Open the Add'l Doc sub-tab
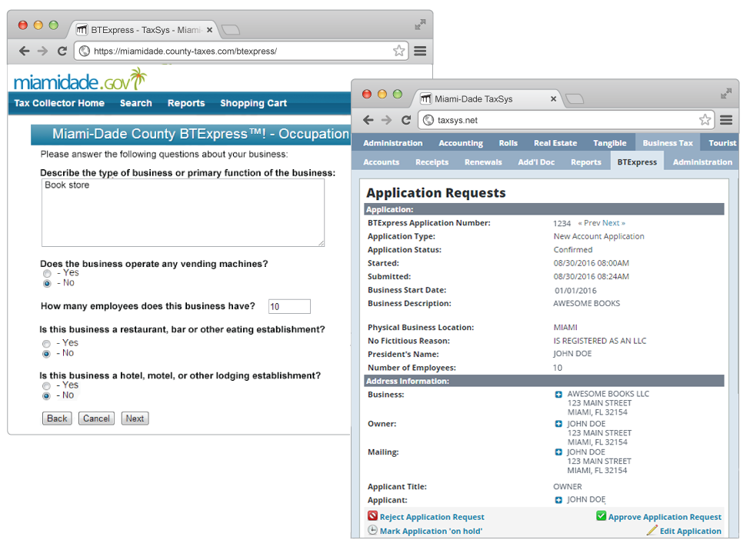Viewport: 750px width, 560px height. (x=536, y=162)
